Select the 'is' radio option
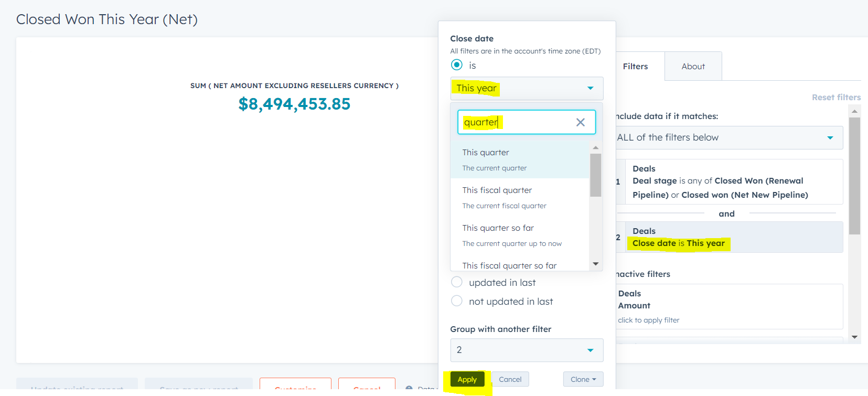This screenshot has width=868, height=396. (x=457, y=65)
